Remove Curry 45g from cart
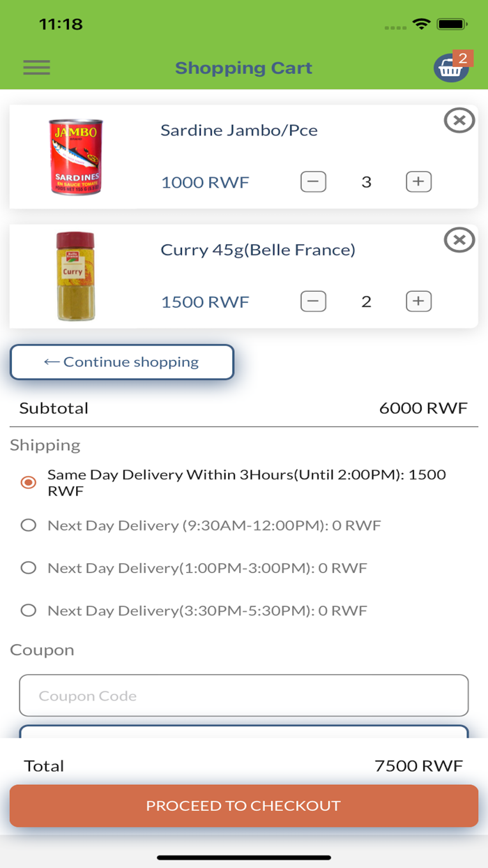Viewport: 488px width, 868px height. click(x=459, y=240)
